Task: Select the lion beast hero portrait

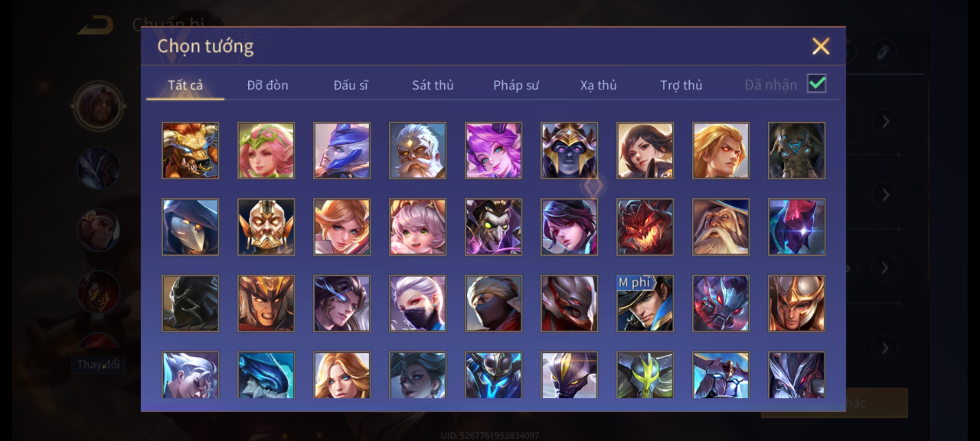Action: tap(190, 150)
